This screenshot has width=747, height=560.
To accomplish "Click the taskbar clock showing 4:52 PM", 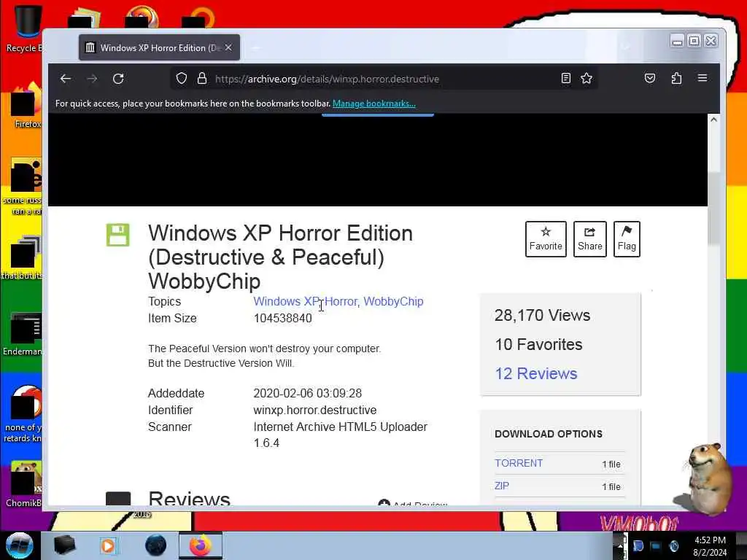I will pos(710,546).
